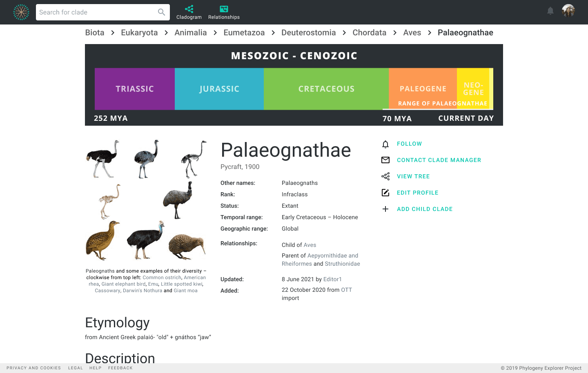Open the Cladogram view icon
The image size is (588, 373).
pyautogui.click(x=189, y=9)
